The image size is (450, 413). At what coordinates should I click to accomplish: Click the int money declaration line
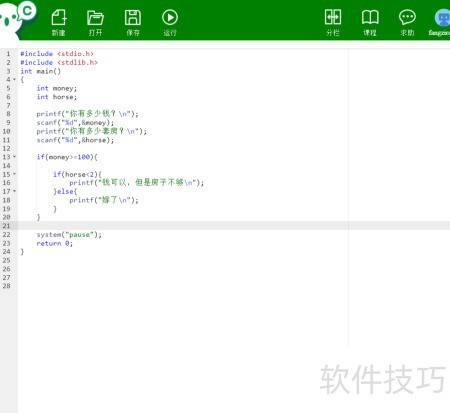[57, 88]
